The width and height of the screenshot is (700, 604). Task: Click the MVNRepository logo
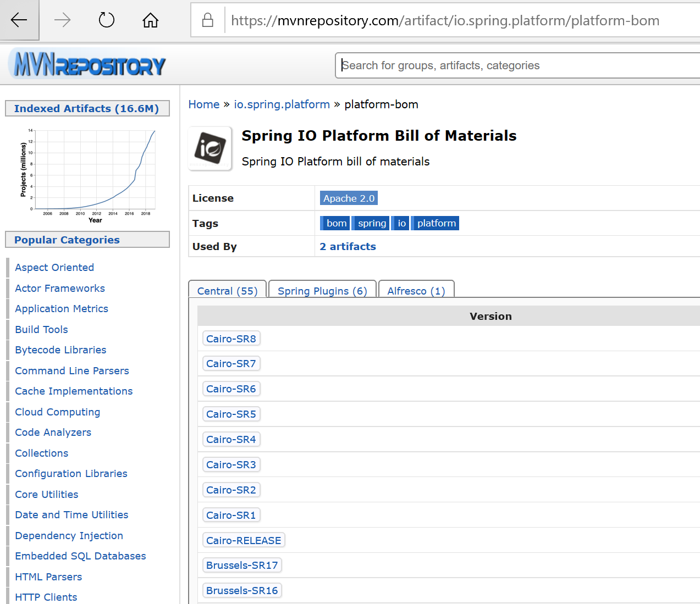point(88,64)
